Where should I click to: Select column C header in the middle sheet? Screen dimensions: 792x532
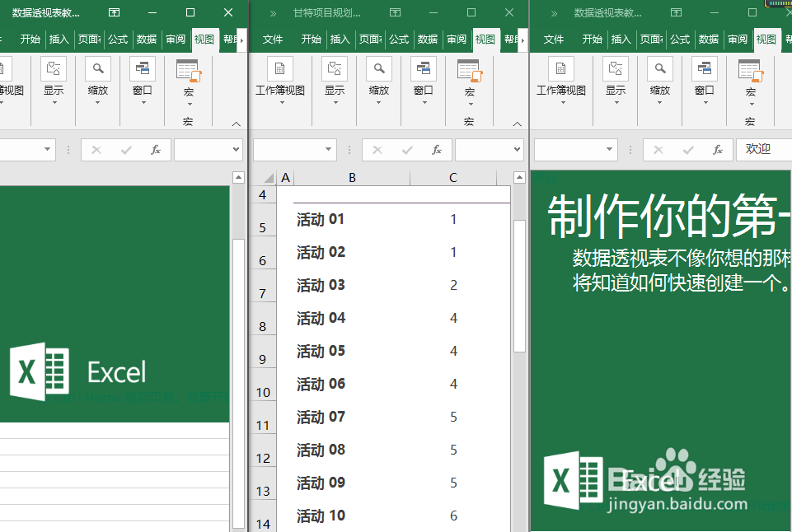click(x=453, y=178)
